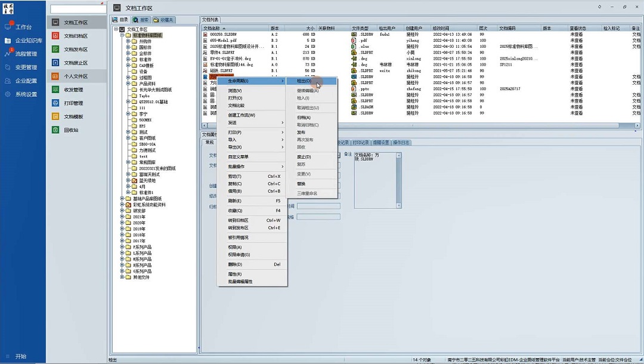Open 打印管理 in the navigation panel
Screen dimensions: 644x364
tap(76, 103)
